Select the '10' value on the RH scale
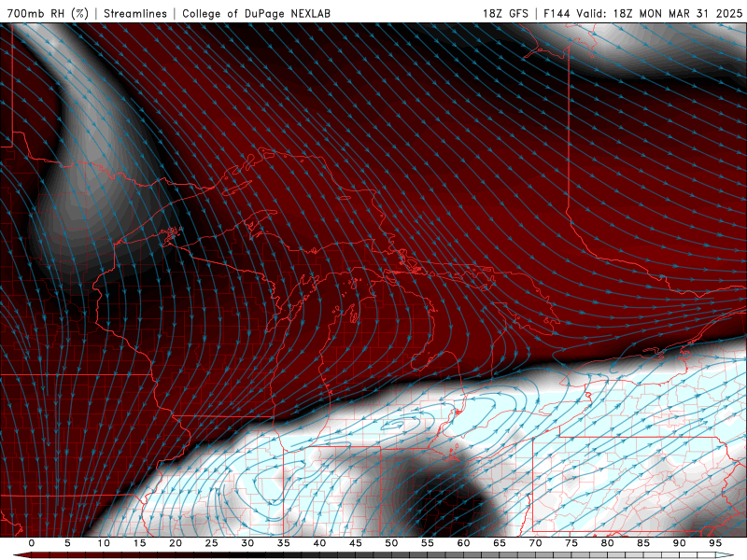Image resolution: width=747 pixels, height=560 pixels. tap(104, 543)
